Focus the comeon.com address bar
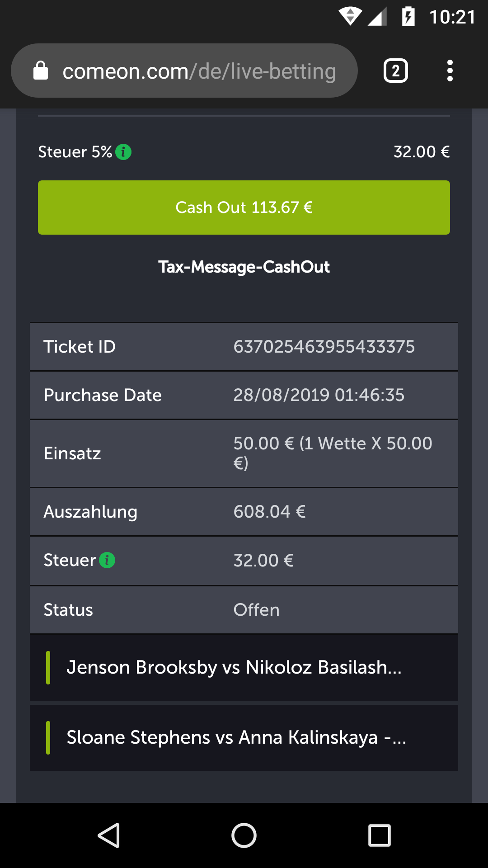 (x=199, y=71)
